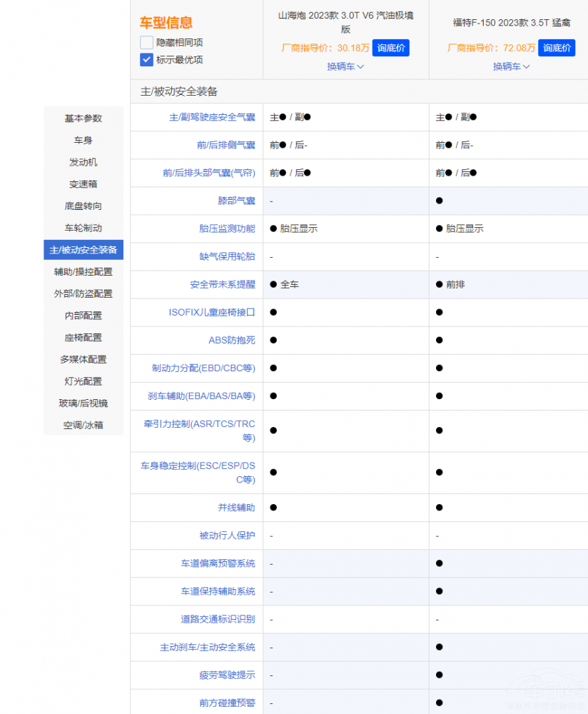This screenshot has height=714, width=588.
Task: Click 询底价 button for 福特F-150
Action: pyautogui.click(x=556, y=48)
